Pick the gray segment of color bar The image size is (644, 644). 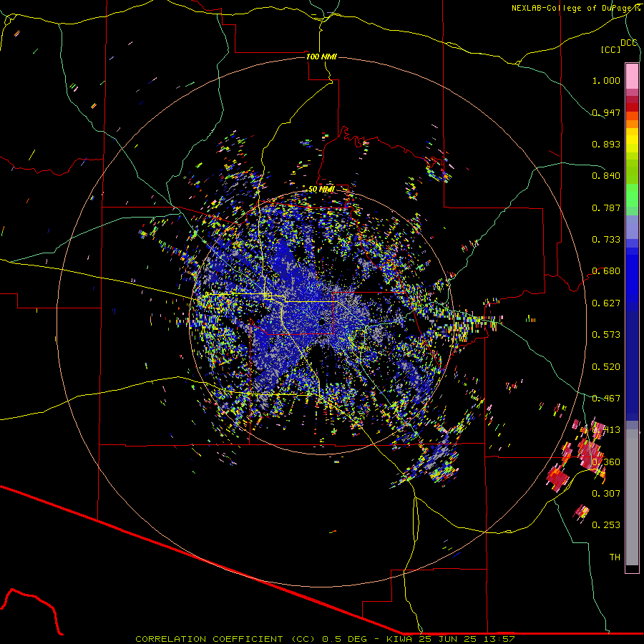point(632,497)
